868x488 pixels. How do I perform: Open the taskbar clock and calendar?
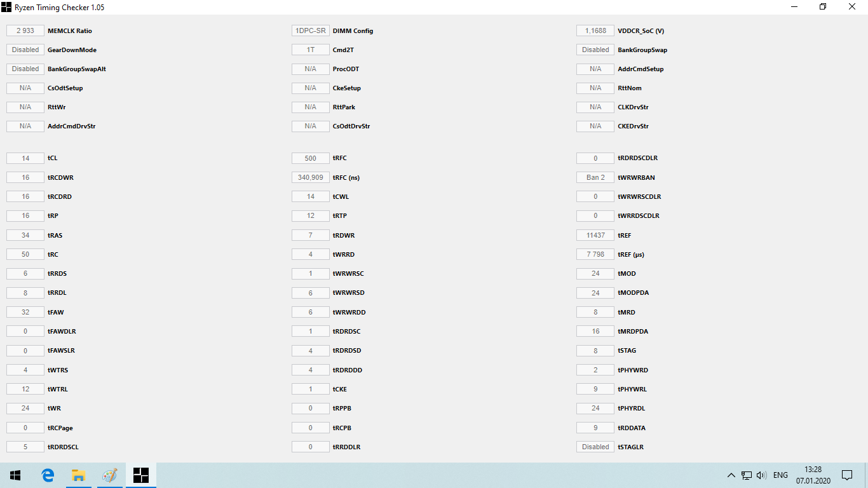coord(813,475)
